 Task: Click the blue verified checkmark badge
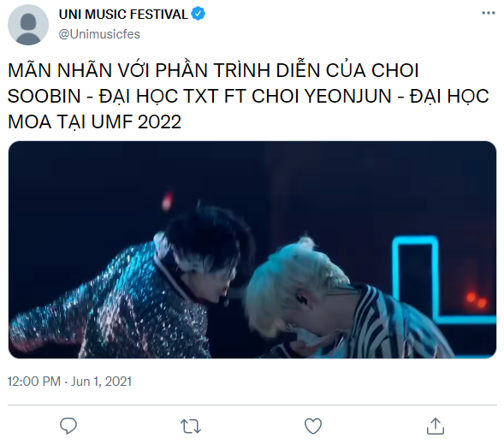(198, 14)
